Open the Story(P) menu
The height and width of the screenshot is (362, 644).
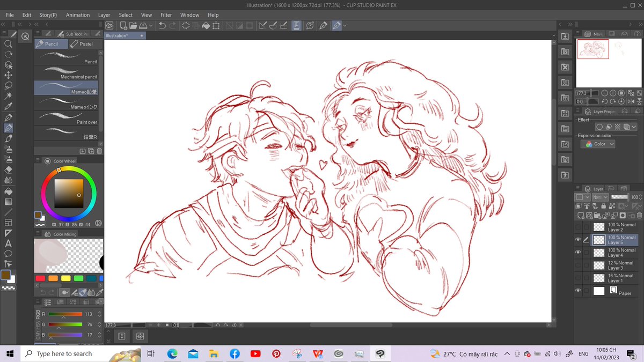(48, 15)
